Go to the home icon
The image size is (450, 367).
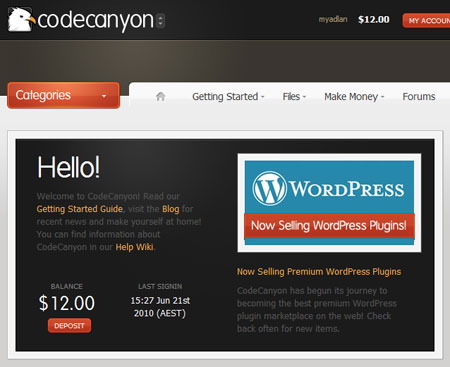[x=161, y=96]
